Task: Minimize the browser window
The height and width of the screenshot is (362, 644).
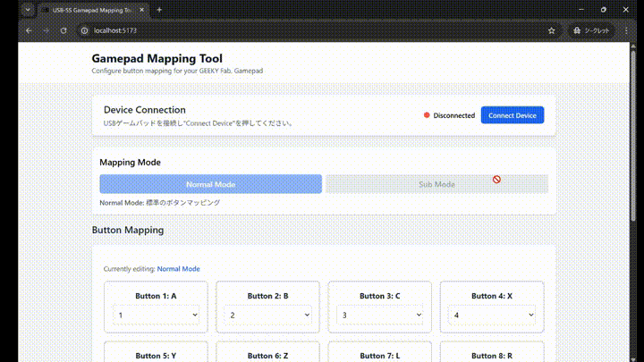Action: (x=581, y=10)
